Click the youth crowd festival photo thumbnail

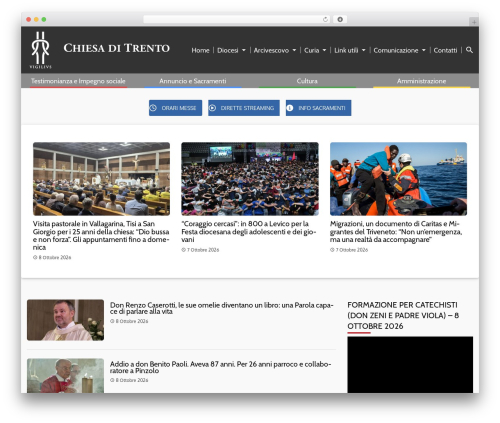(x=250, y=179)
